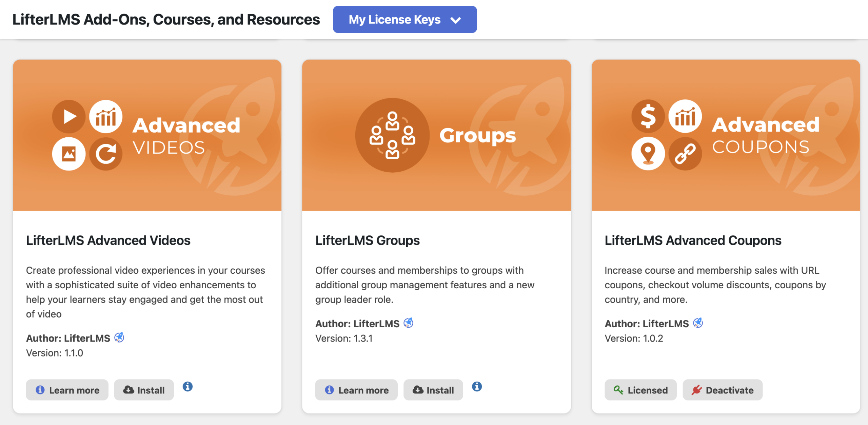Image resolution: width=868 pixels, height=425 pixels.
Task: Click the Groups banner image
Action: click(436, 135)
